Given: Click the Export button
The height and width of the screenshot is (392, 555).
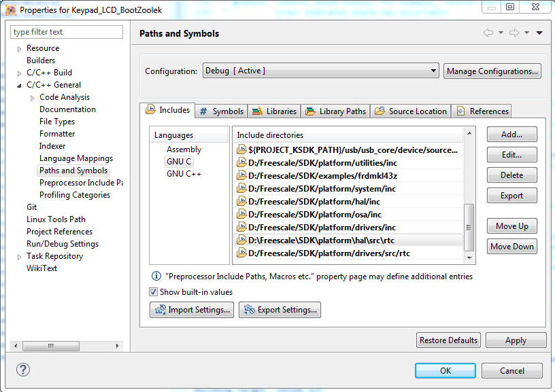Looking at the screenshot, I should pos(512,196).
